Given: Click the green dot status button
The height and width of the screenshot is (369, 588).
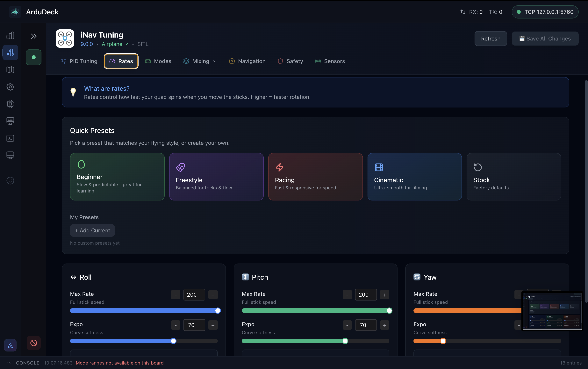Looking at the screenshot, I should click(x=34, y=57).
